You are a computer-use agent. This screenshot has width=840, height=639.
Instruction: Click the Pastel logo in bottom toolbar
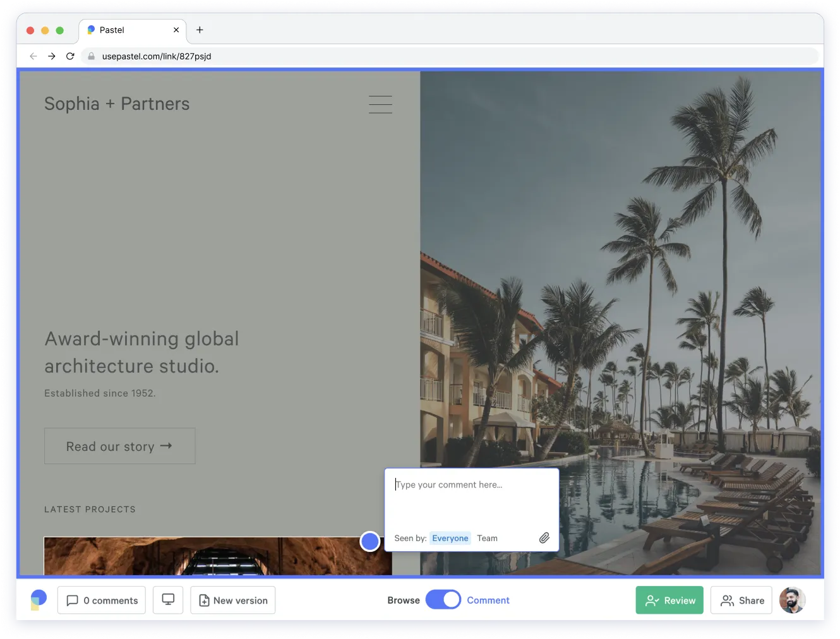[x=39, y=600]
